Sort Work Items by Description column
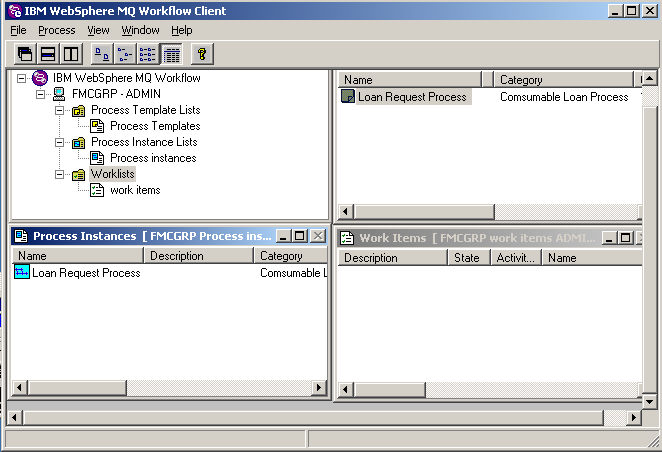Viewport: 662px width, 452px height. 392,258
